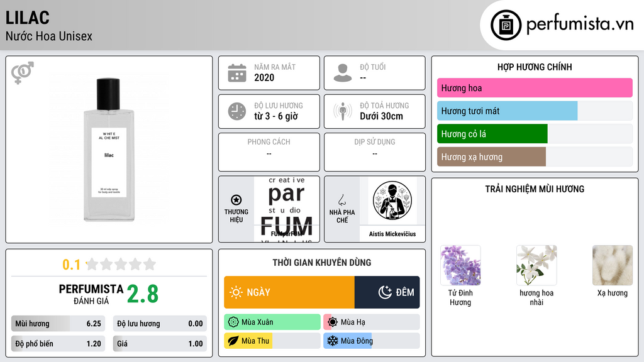Open the perfumista.vn site link
The width and height of the screenshot is (644, 362).
[580, 24]
